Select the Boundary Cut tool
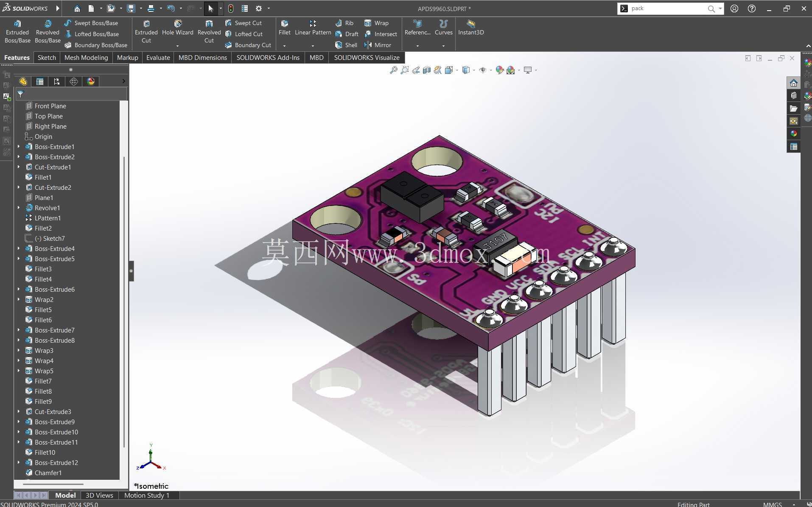The height and width of the screenshot is (507, 812). pyautogui.click(x=248, y=45)
